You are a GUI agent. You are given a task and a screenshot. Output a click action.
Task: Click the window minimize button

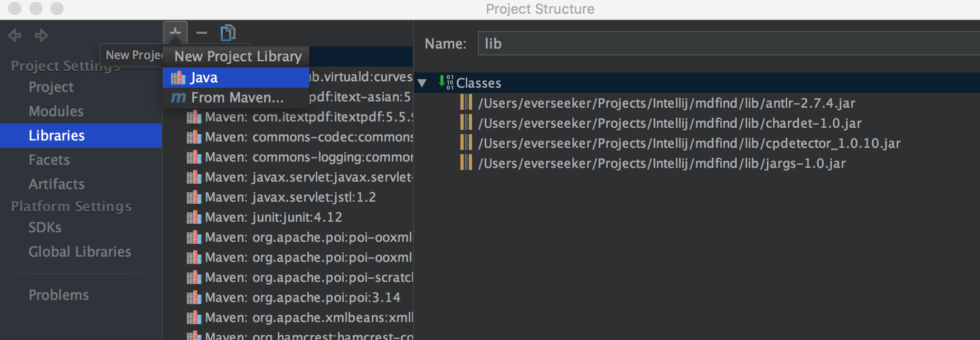36,8
